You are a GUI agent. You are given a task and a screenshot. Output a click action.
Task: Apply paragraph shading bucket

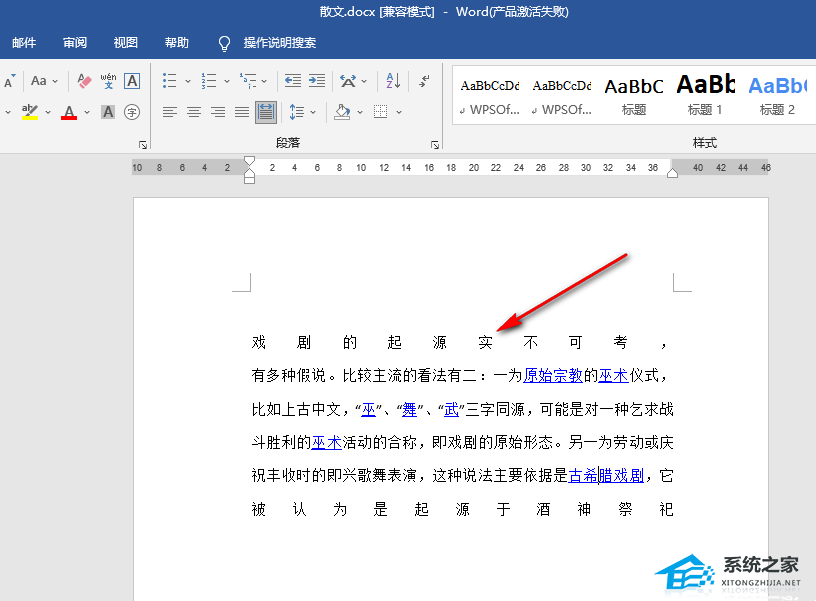[342, 112]
